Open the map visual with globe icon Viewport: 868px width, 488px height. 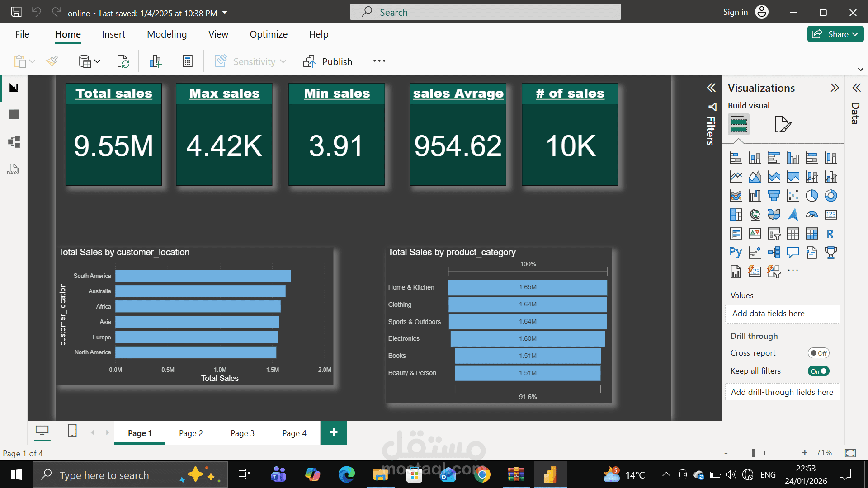755,215
